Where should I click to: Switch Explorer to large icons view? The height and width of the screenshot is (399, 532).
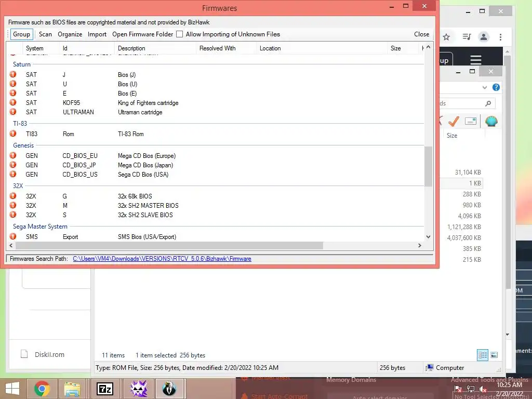494,355
